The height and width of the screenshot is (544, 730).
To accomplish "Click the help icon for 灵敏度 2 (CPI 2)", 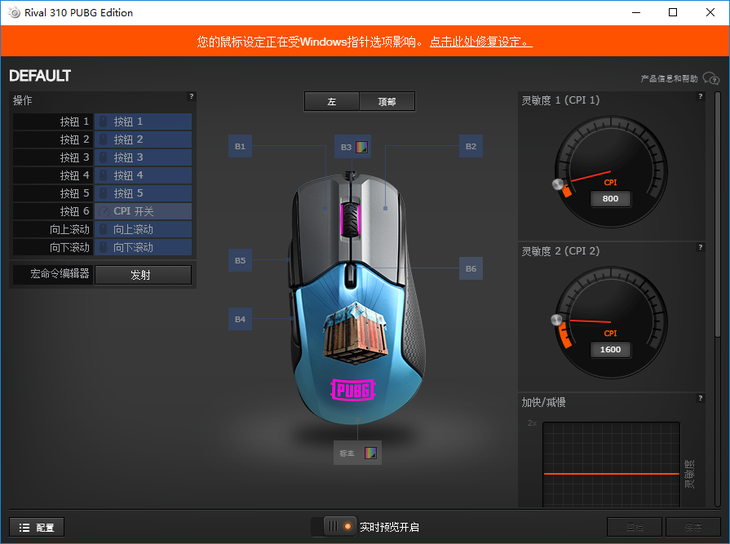I will click(700, 247).
